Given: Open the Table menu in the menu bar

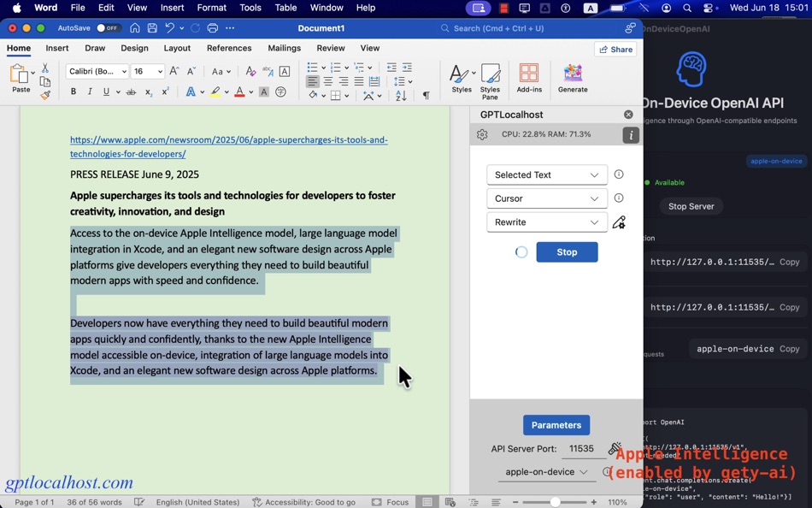Looking at the screenshot, I should pos(285,8).
